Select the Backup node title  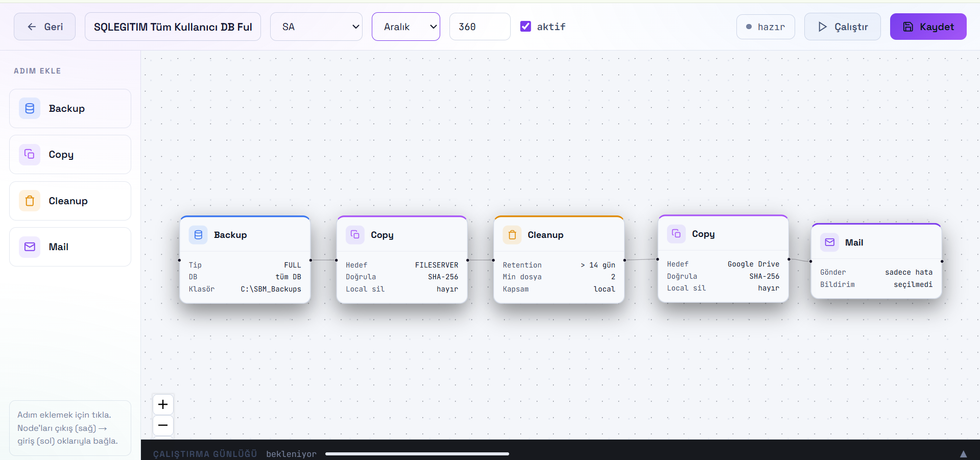click(x=230, y=235)
